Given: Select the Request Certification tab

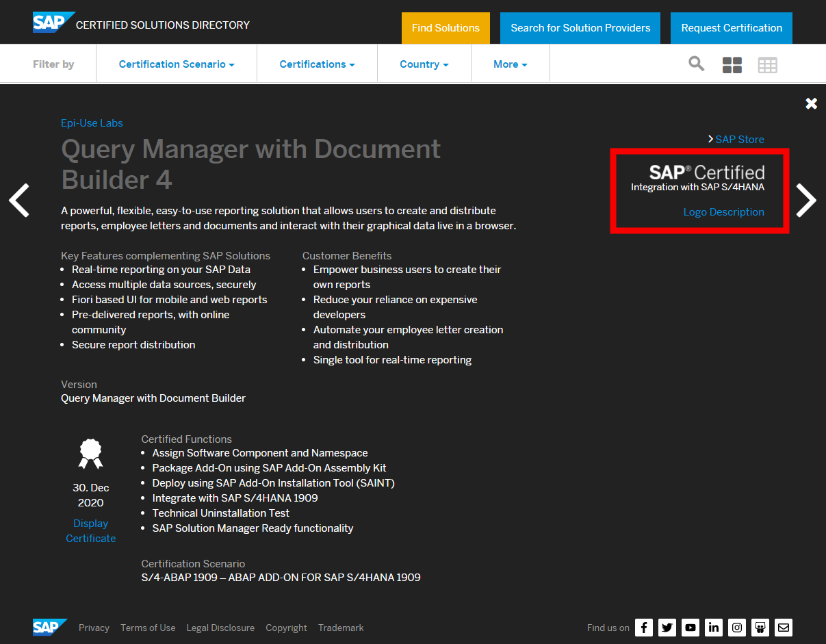Looking at the screenshot, I should point(732,28).
